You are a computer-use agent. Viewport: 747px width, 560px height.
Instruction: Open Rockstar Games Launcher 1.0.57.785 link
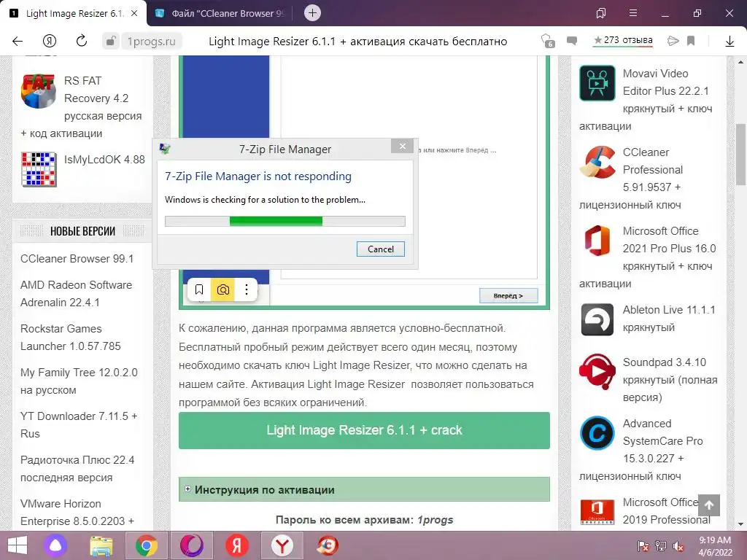(71, 337)
